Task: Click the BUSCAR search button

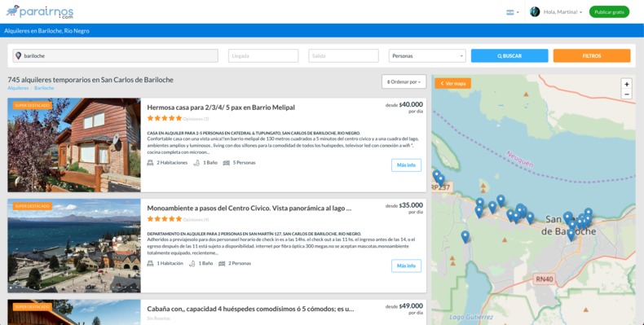Action: tap(509, 56)
